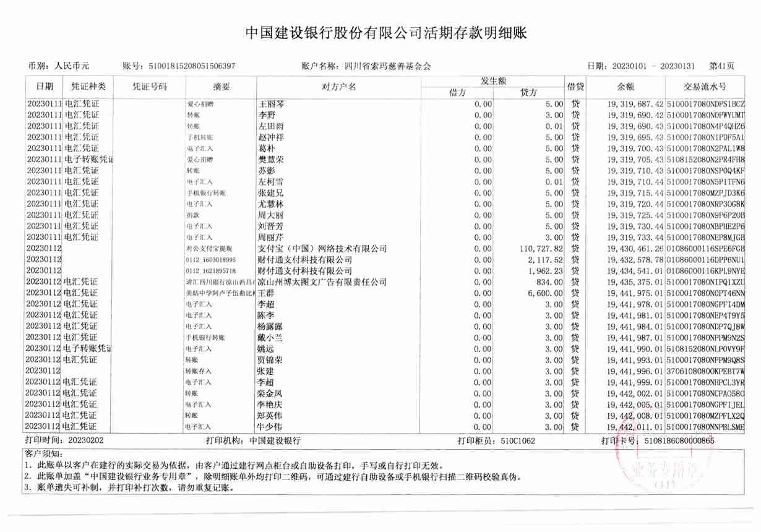Click the balance 19,319,687.42
The width and height of the screenshot is (761, 532).
(x=635, y=105)
